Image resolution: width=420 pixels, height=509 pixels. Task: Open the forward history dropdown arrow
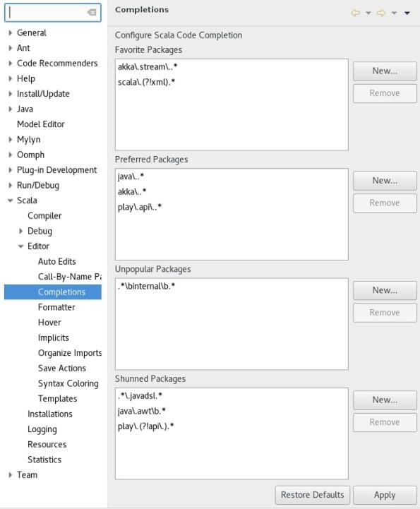(x=394, y=13)
